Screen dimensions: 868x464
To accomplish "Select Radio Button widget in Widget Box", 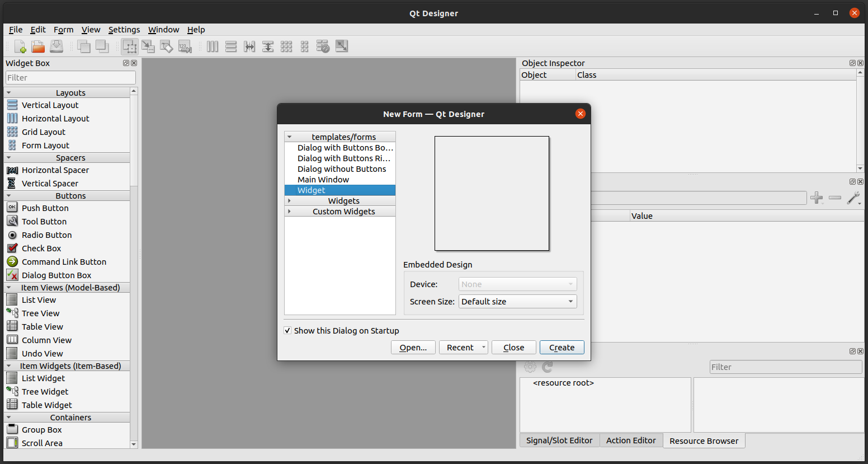I will point(46,235).
